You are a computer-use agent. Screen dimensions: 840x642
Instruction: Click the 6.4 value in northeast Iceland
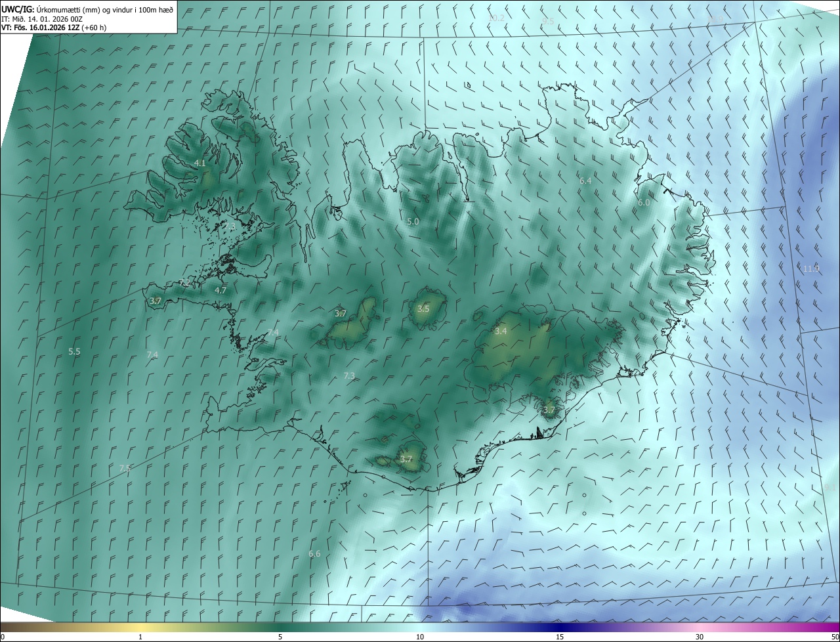585,181
